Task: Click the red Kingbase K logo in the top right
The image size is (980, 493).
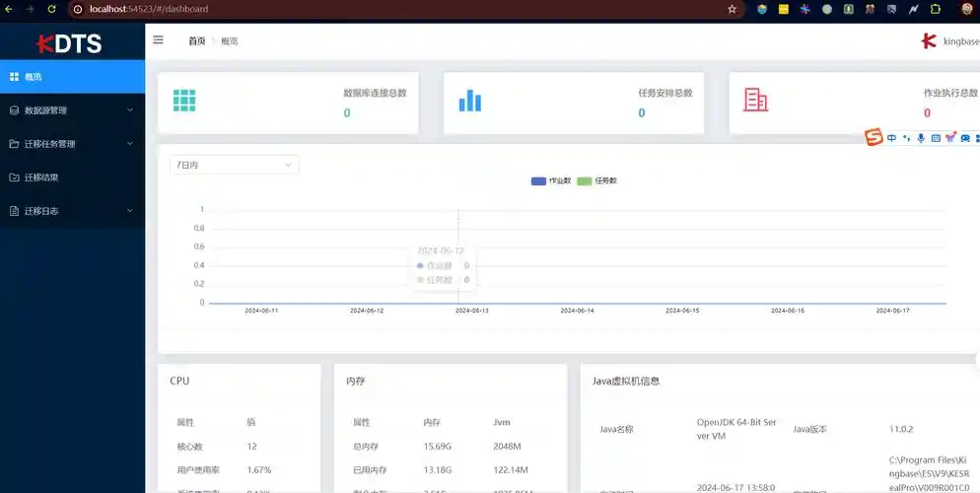Action: (928, 41)
